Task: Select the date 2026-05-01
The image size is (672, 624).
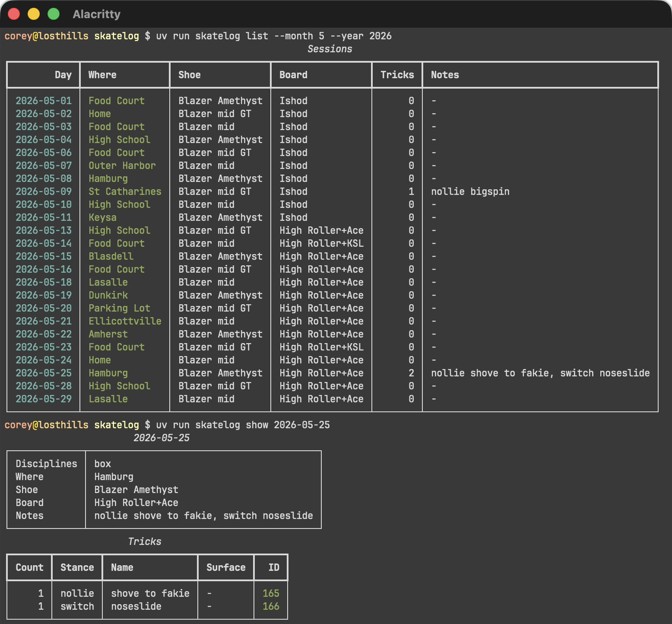Action: [44, 101]
